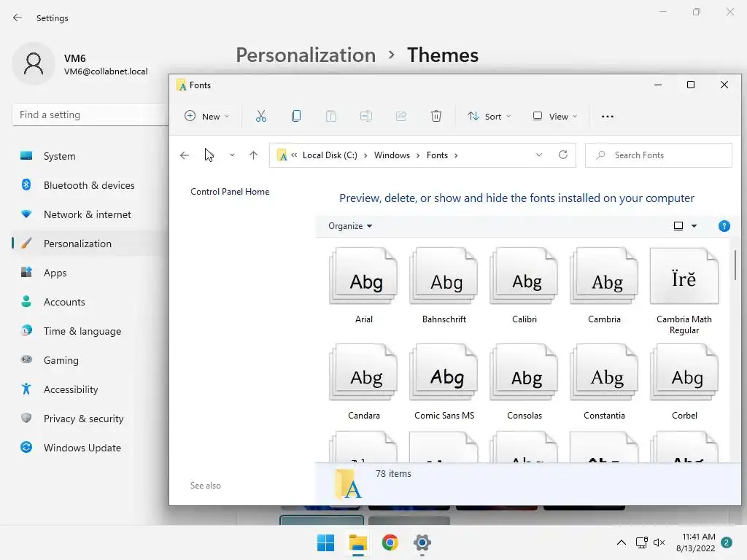Open the notification badge in the taskbar
747x560 pixels.
[727, 542]
